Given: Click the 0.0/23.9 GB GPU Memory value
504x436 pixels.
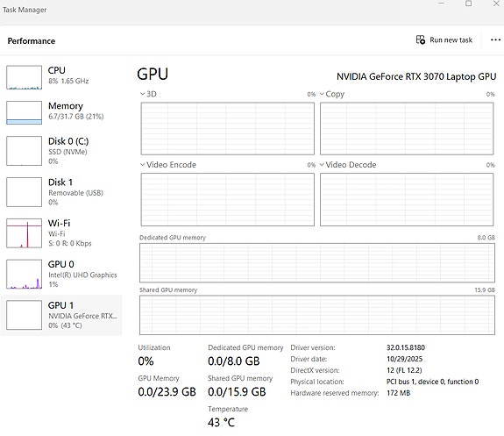Looking at the screenshot, I should (167, 391).
